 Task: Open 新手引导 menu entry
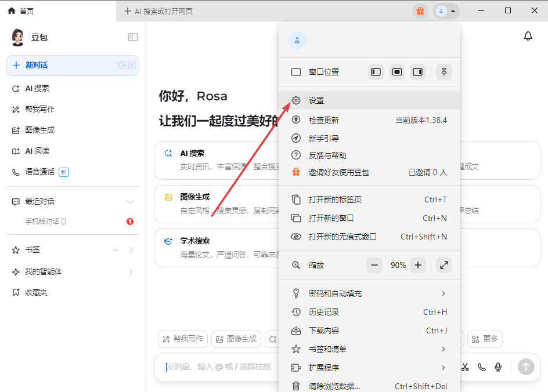point(369,139)
